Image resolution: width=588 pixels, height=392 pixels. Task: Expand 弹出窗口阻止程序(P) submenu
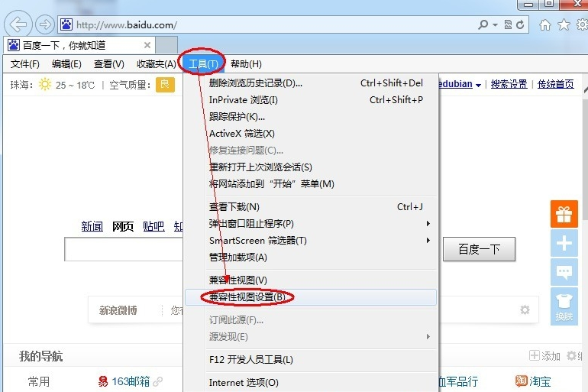point(311,224)
